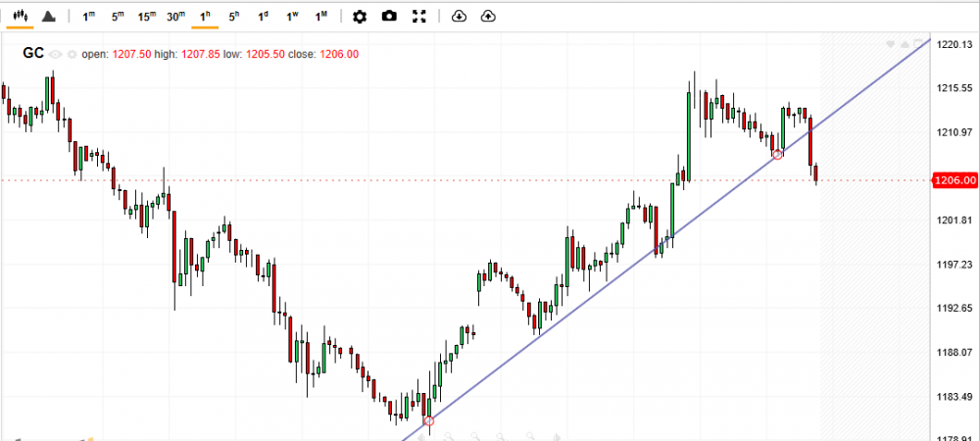Image resolution: width=980 pixels, height=441 pixels.
Task: Set chart to 1w weekly timeframe
Action: [x=292, y=17]
